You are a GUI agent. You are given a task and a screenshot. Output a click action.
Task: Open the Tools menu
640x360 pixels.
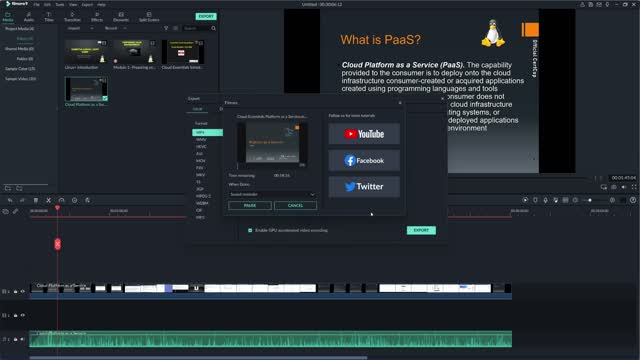point(60,4)
